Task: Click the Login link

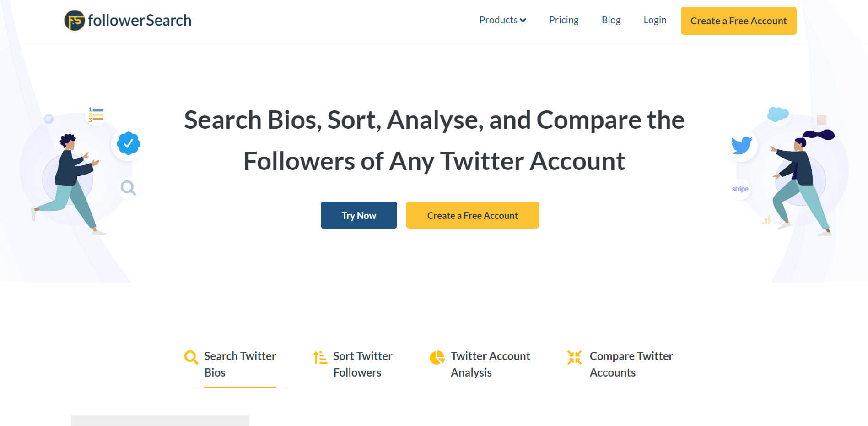Action: click(x=655, y=20)
